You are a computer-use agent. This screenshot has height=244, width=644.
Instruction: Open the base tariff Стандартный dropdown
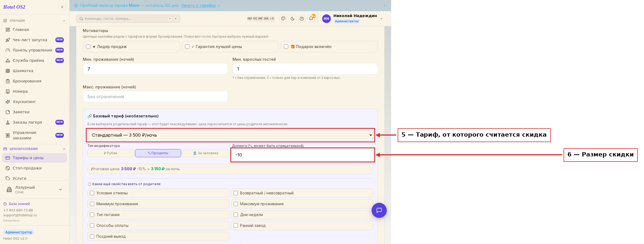pos(230,135)
